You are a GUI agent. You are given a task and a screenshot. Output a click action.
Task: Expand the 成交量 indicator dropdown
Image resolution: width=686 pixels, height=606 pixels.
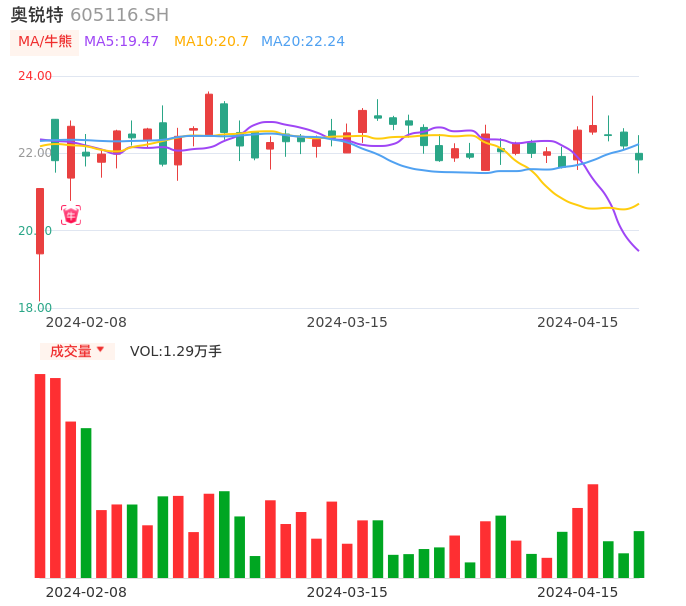[71, 351]
